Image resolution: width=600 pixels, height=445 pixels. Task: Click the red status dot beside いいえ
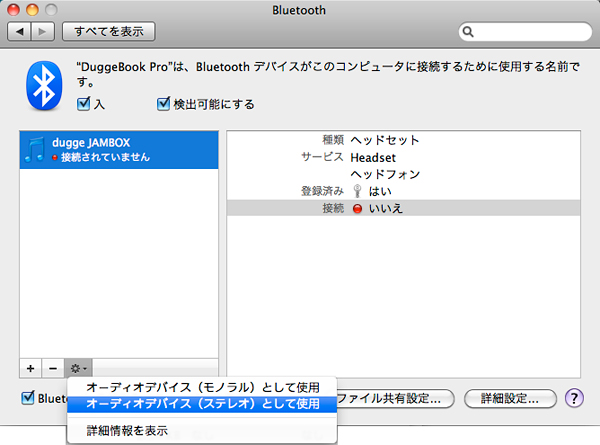coord(357,209)
